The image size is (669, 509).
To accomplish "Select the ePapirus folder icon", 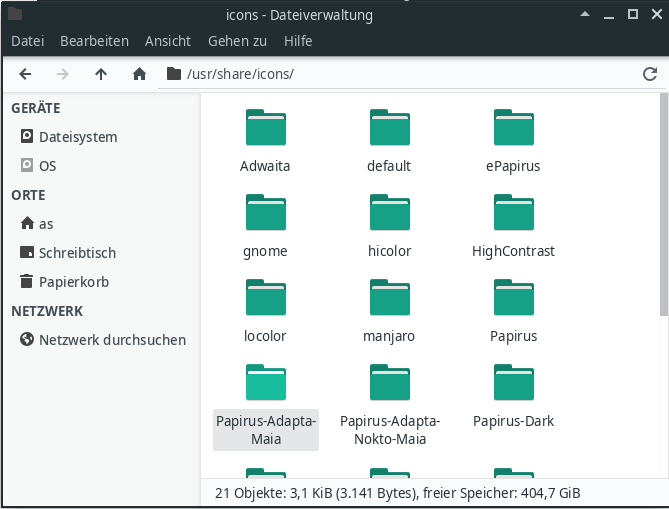I will coord(514,128).
